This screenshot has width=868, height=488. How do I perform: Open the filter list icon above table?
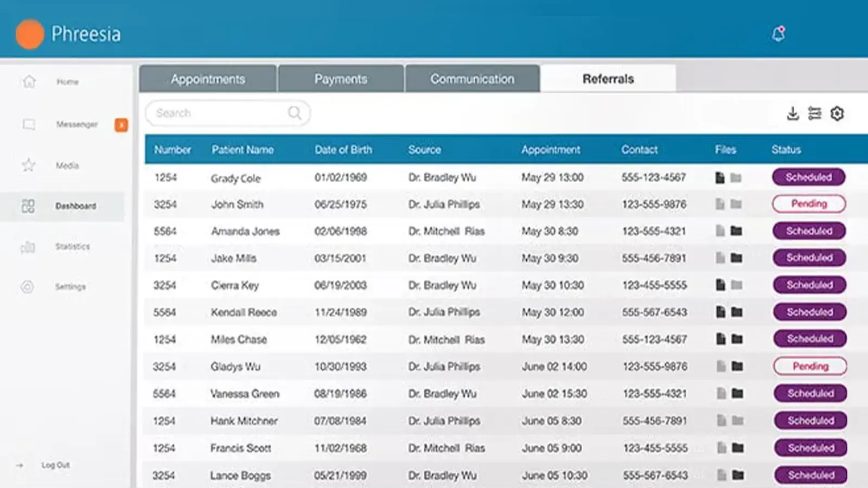[x=814, y=113]
